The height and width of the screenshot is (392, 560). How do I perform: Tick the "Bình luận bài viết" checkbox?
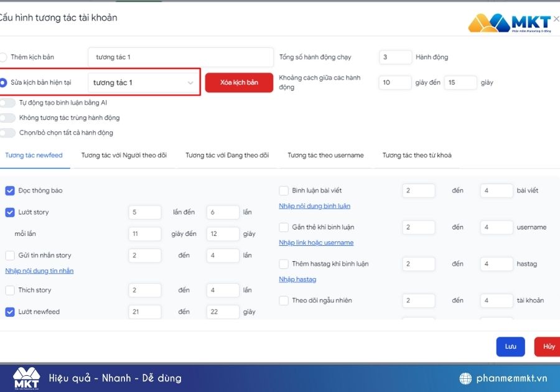coord(284,190)
